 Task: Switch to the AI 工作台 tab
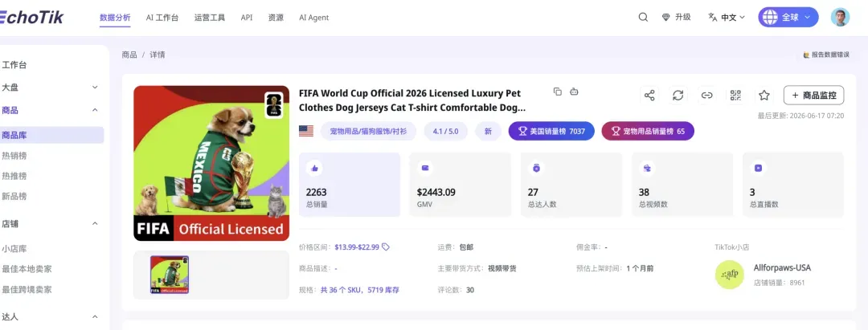click(x=162, y=18)
